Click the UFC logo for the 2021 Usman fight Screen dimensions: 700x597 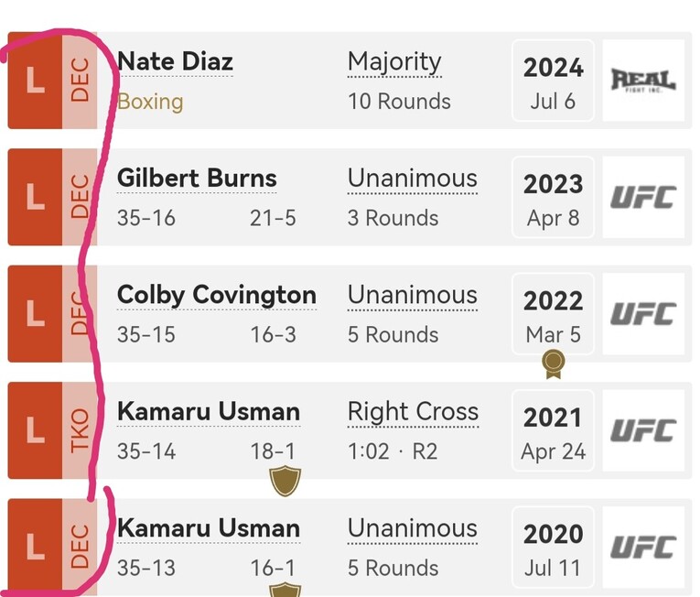click(643, 430)
